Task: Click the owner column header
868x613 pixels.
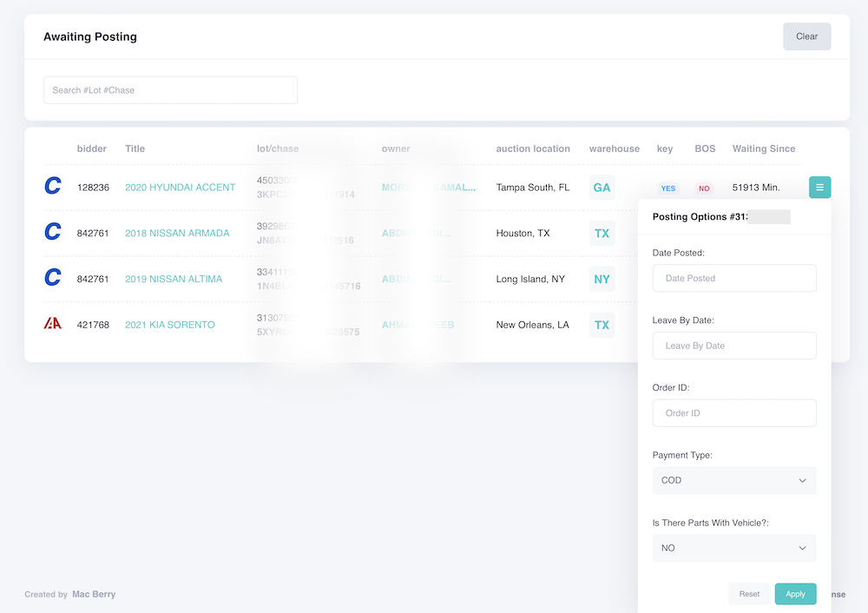Action: tap(396, 149)
